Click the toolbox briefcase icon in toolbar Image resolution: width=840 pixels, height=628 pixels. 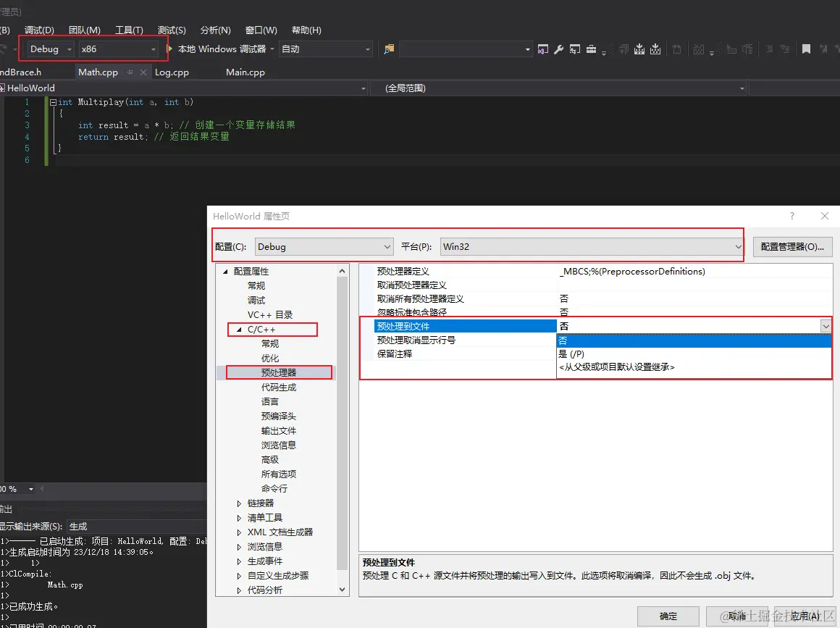click(x=591, y=49)
